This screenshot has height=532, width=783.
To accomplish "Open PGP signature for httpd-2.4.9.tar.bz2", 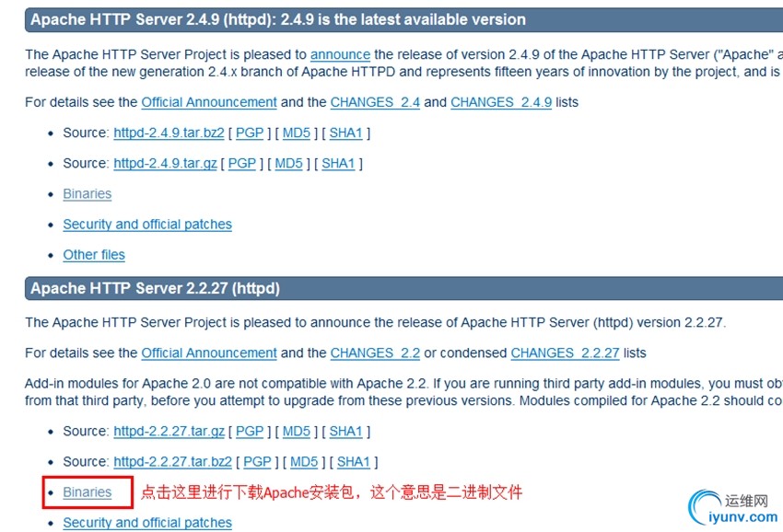I will click(250, 133).
